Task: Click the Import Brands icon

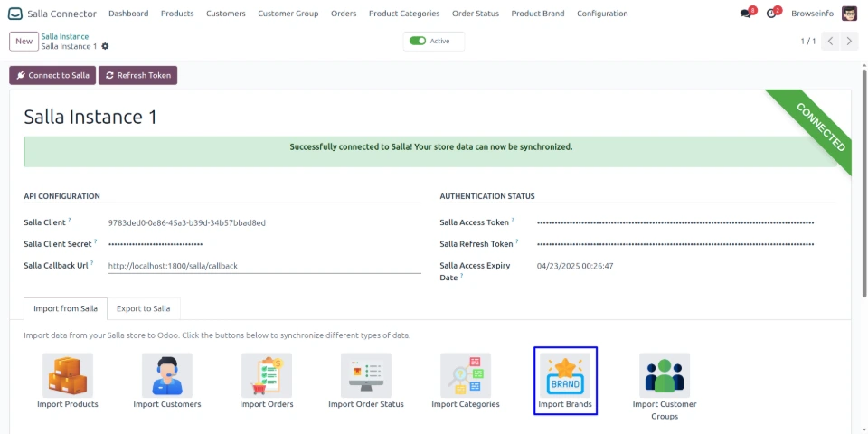Action: 565,374
